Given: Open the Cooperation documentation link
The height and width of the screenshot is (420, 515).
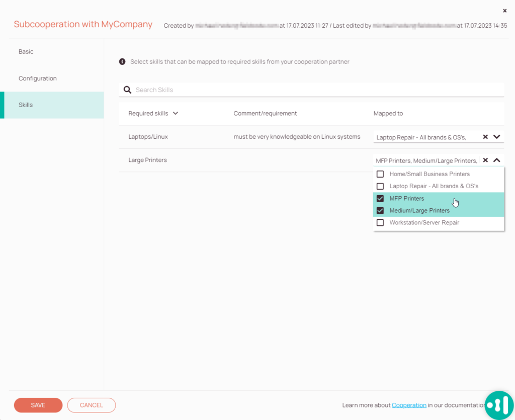Looking at the screenshot, I should pyautogui.click(x=409, y=405).
